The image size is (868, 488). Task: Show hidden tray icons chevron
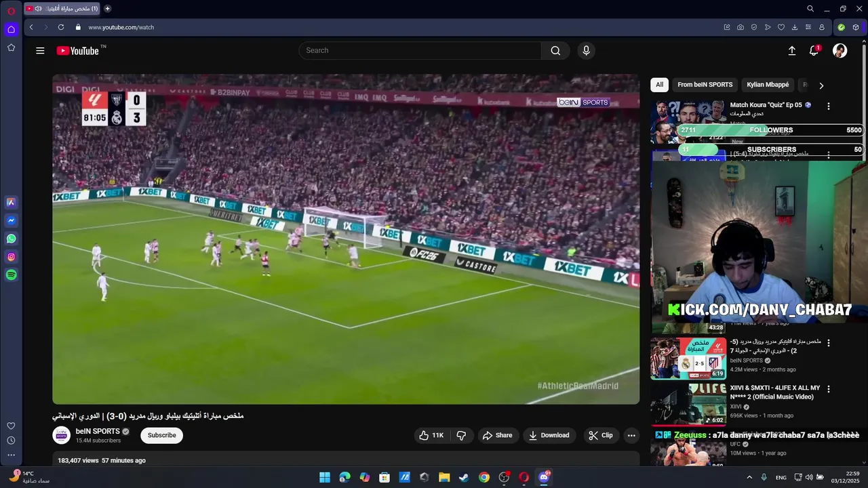[x=749, y=477]
